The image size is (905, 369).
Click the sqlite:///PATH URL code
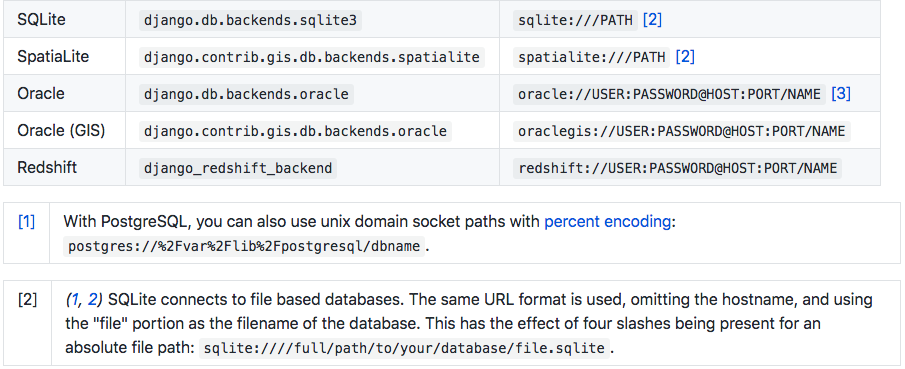pyautogui.click(x=576, y=20)
